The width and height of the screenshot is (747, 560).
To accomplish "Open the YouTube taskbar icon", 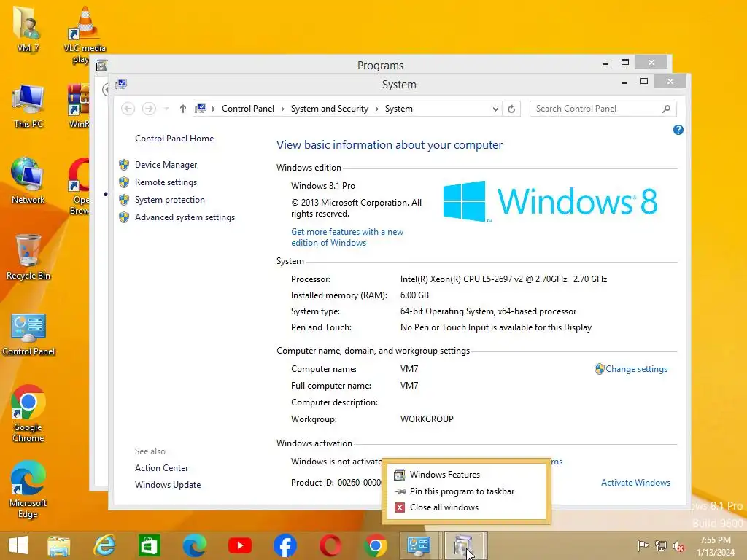I will [x=239, y=545].
